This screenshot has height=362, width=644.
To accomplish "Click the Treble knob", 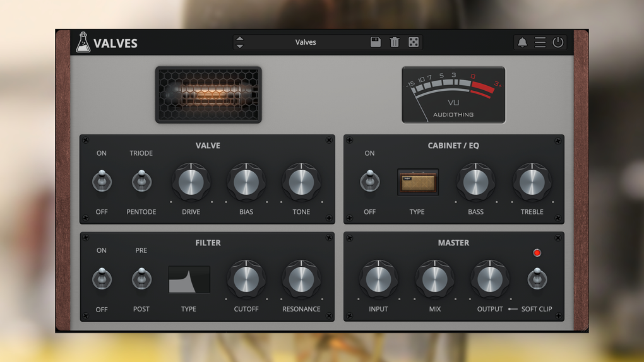I will [x=532, y=182].
